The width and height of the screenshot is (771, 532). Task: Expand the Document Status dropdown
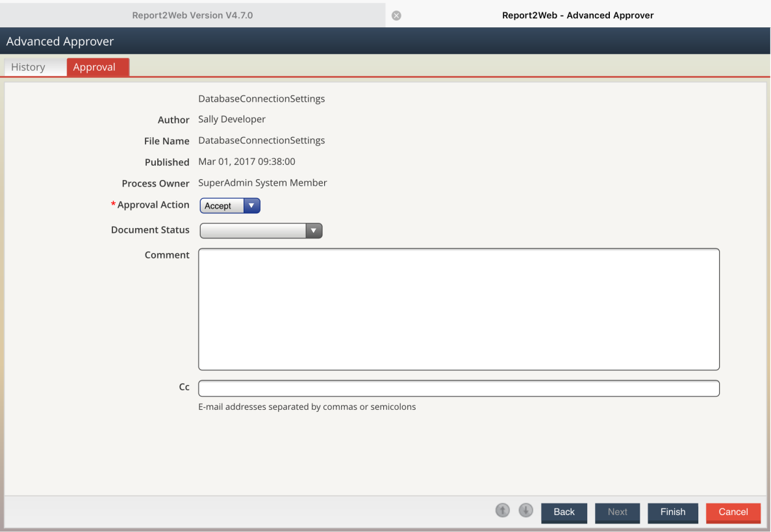pyautogui.click(x=260, y=231)
